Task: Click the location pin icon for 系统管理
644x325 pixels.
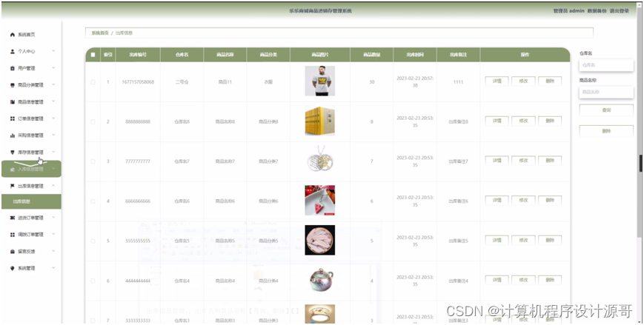Action: 13,269
